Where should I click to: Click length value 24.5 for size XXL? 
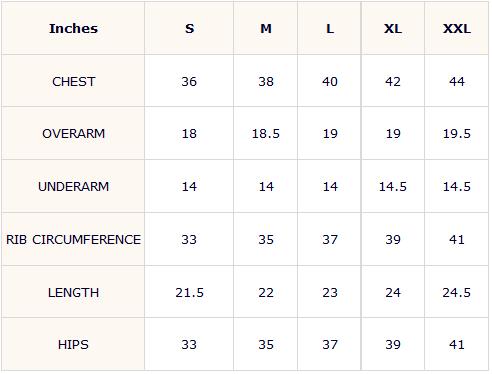[457, 293]
